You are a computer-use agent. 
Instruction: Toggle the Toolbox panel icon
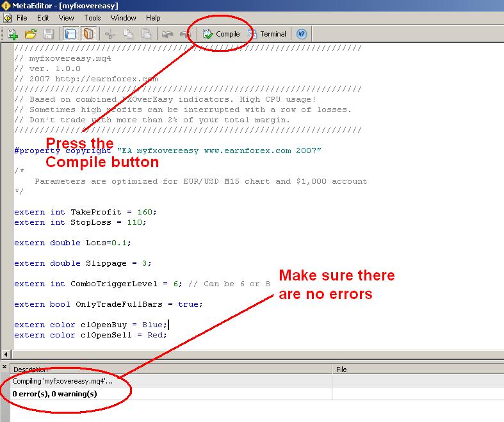[x=88, y=34]
